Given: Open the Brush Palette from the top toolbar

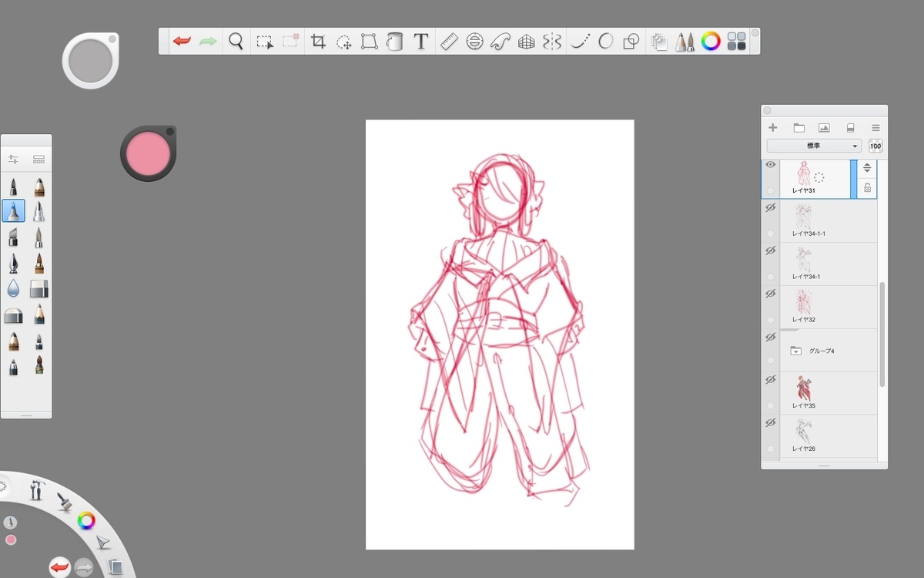Looking at the screenshot, I should click(685, 42).
